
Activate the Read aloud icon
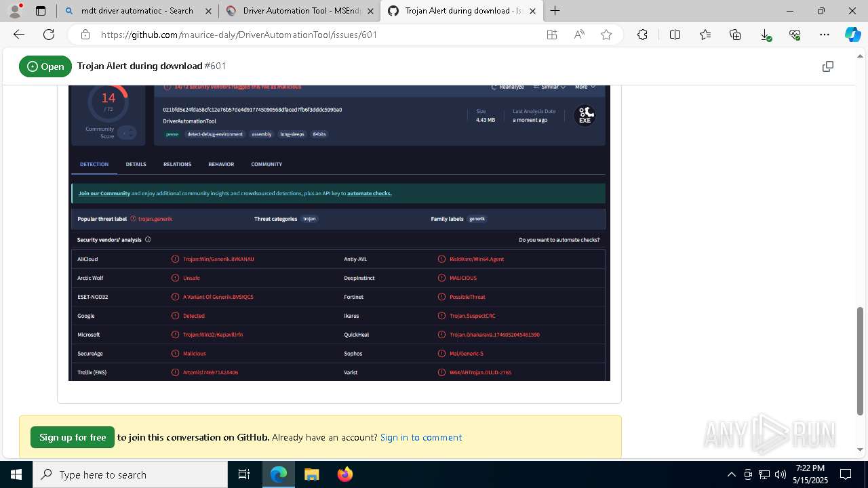point(579,35)
